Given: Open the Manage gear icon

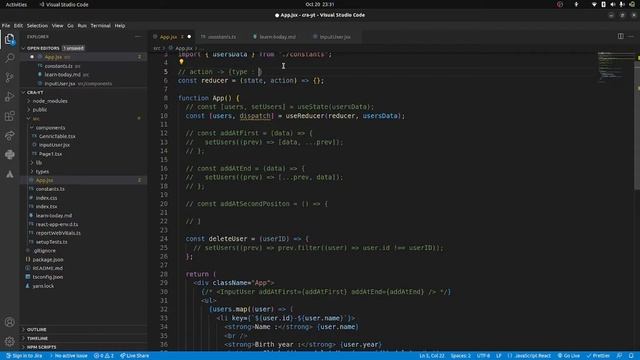Looking at the screenshot, I should coord(9,341).
